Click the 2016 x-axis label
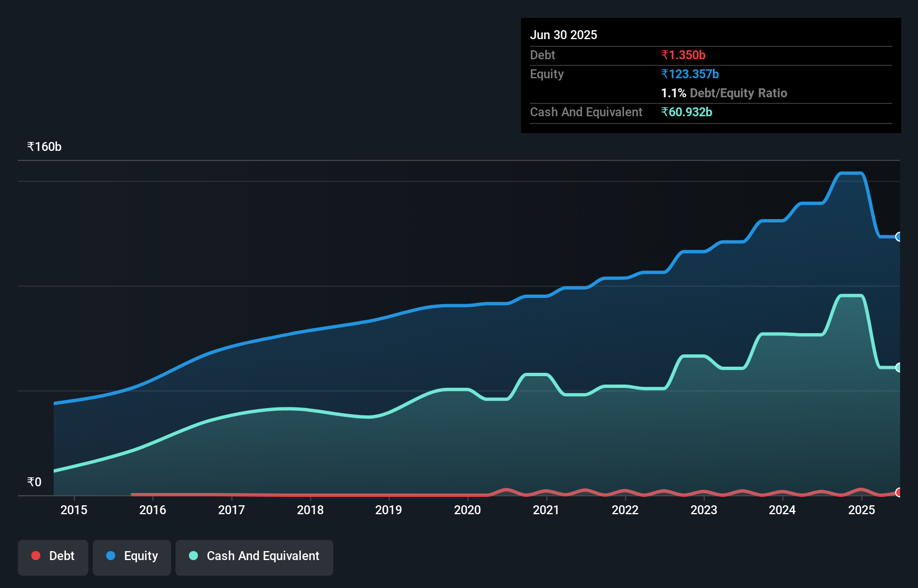918x588 pixels. click(153, 510)
